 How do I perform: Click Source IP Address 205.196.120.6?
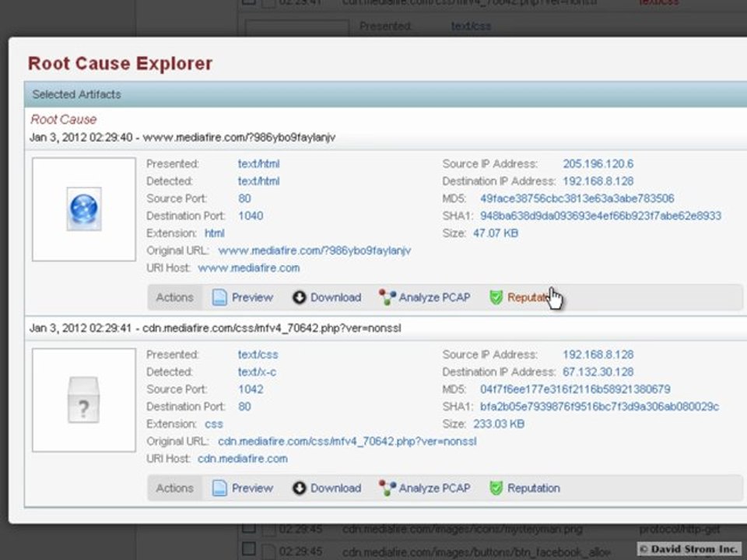click(x=598, y=164)
